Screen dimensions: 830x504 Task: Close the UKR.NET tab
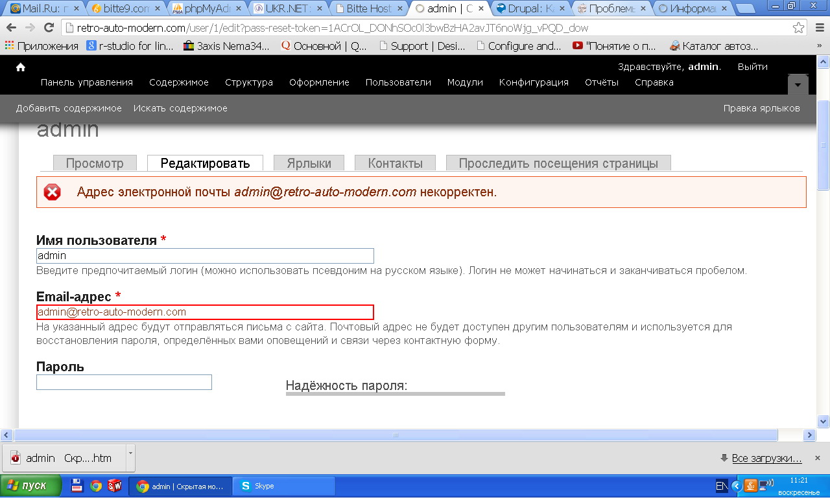pos(318,9)
